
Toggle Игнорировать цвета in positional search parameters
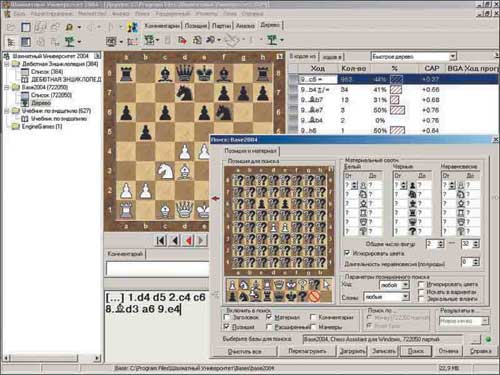(x=421, y=284)
